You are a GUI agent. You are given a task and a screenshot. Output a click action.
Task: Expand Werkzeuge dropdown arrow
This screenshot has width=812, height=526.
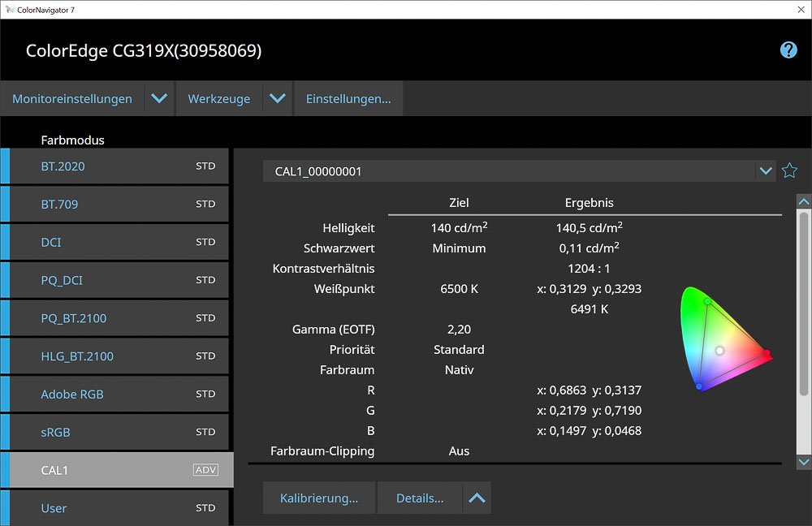click(x=278, y=98)
